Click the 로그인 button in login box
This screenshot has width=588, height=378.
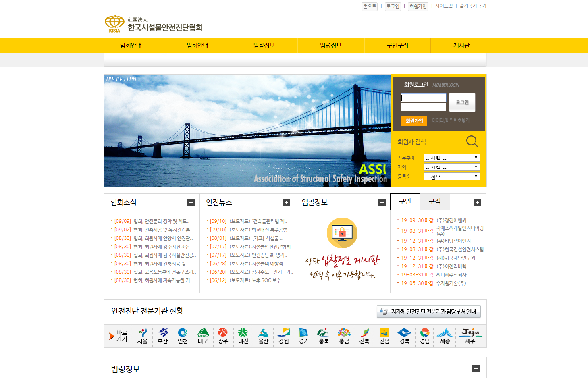(462, 102)
